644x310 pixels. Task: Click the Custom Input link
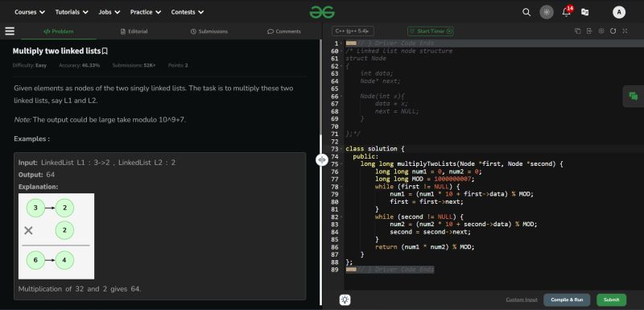[x=522, y=300]
